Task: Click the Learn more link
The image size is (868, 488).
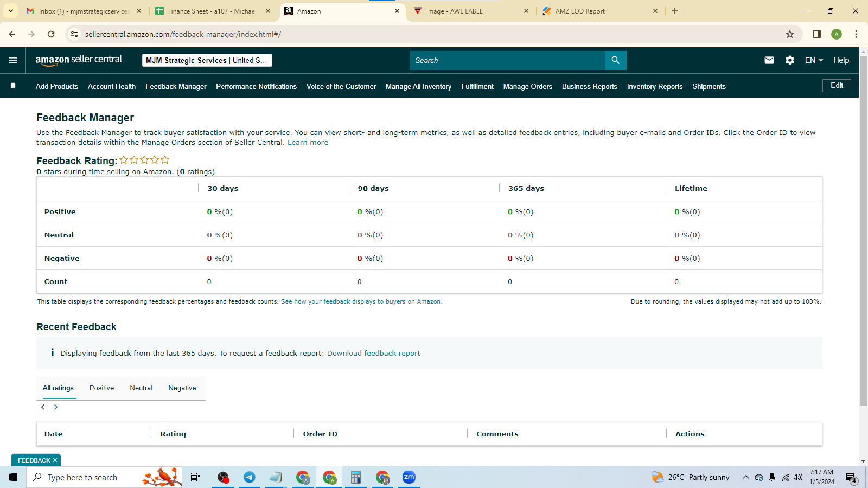Action: pos(308,143)
